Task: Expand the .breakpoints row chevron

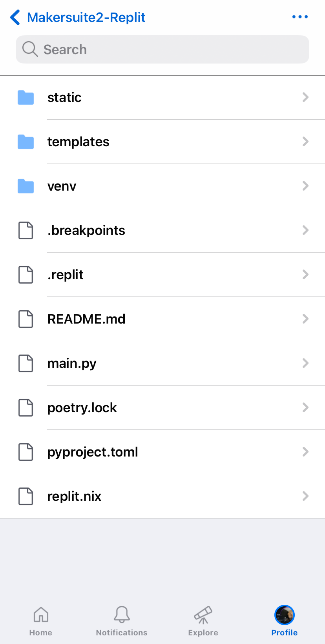Action: coord(305,230)
